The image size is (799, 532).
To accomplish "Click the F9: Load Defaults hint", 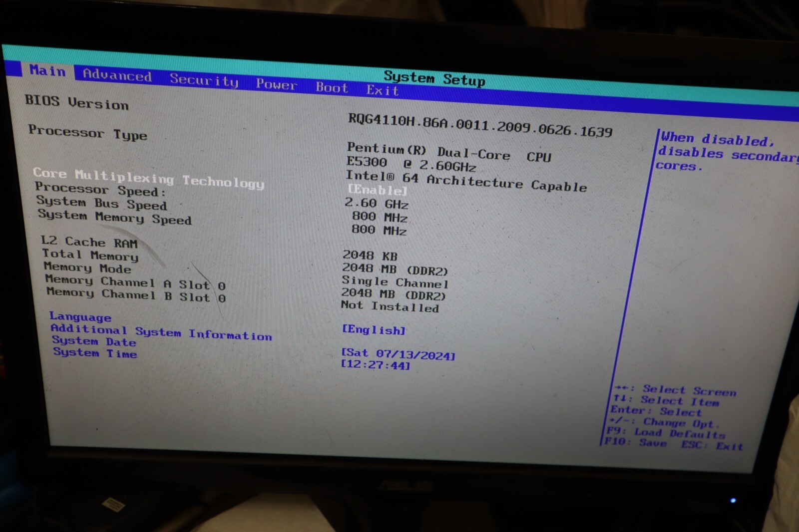I will [x=666, y=433].
